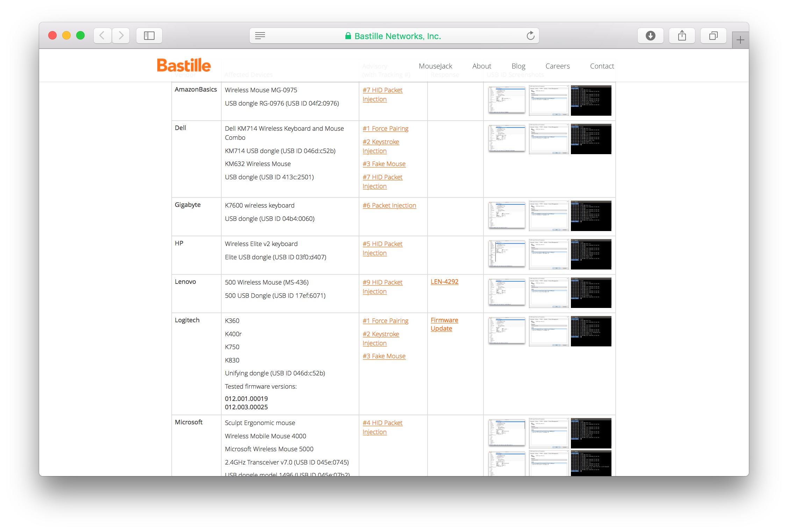788x532 pixels.
Task: Show all tabs overview icon
Action: (713, 36)
